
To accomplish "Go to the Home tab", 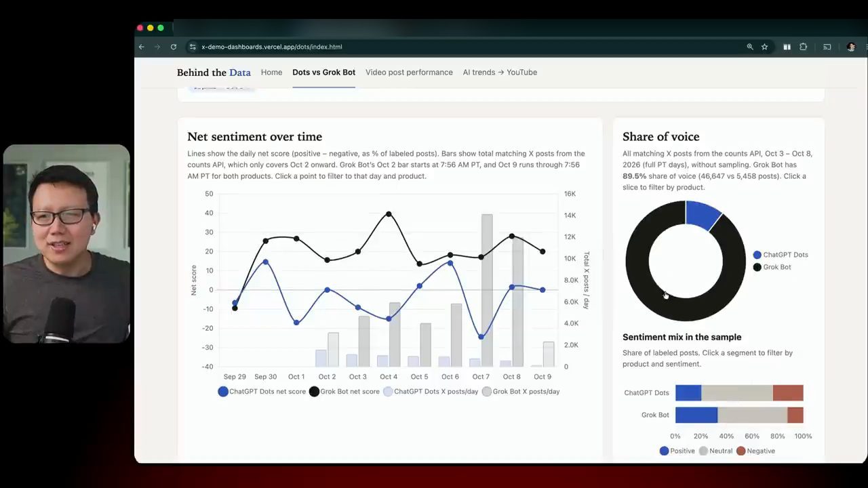I will coord(271,73).
